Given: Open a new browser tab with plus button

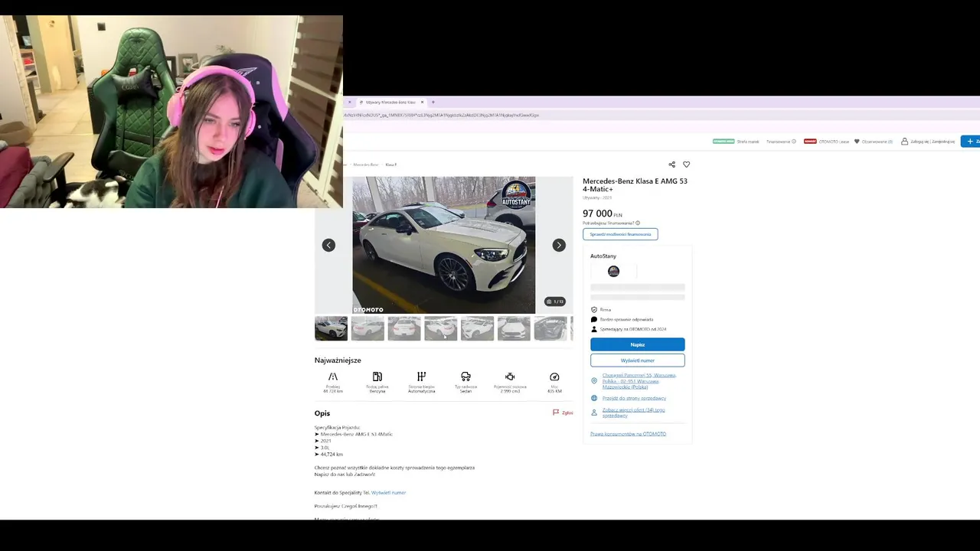Looking at the screenshot, I should (x=433, y=102).
